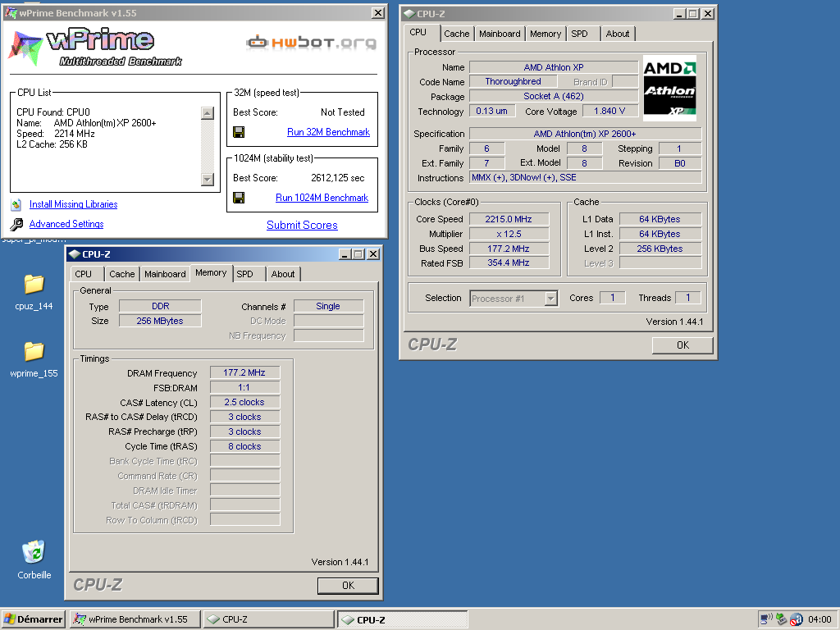
Task: Expand the Processor #1 selection dropdown
Action: tap(550, 299)
